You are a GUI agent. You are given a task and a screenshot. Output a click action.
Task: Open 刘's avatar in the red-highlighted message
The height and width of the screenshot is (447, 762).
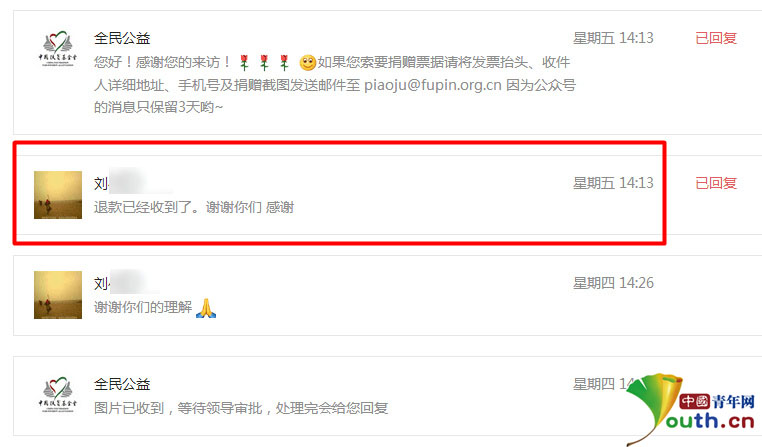(x=58, y=195)
